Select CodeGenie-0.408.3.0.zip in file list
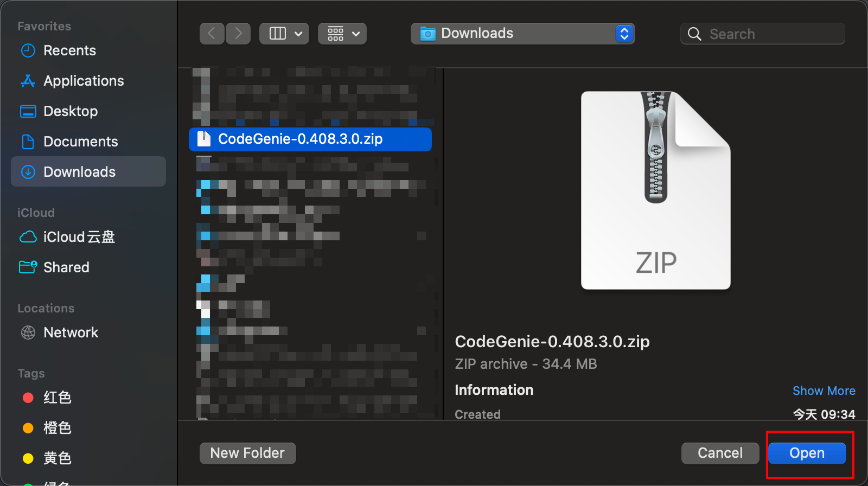 pyautogui.click(x=310, y=139)
